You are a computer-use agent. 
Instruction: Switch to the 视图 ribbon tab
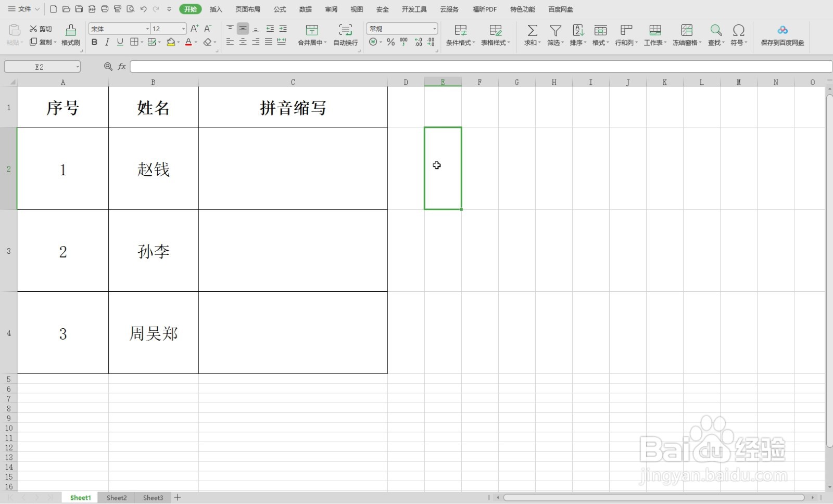(x=357, y=9)
